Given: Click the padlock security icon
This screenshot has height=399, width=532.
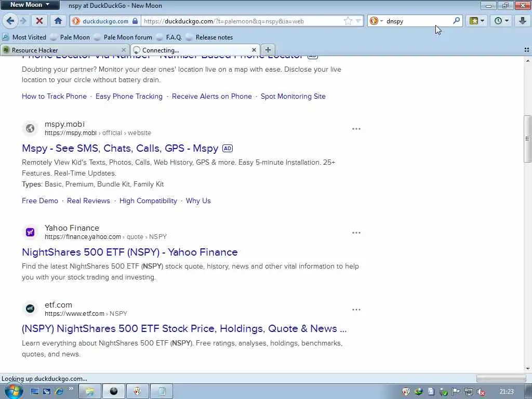Looking at the screenshot, I should [x=135, y=21].
